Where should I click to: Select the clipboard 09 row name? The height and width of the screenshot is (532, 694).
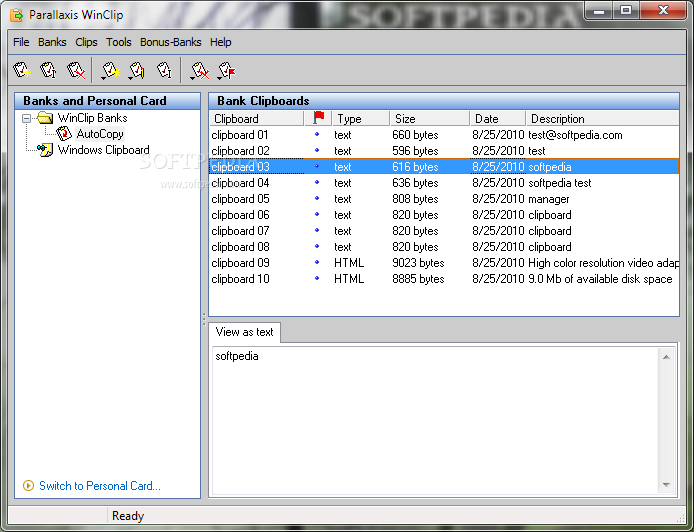[240, 262]
